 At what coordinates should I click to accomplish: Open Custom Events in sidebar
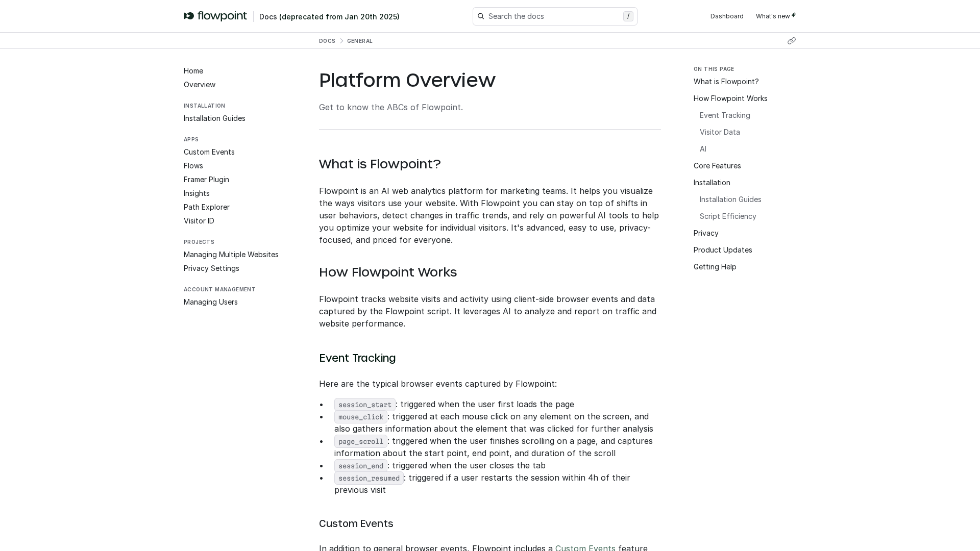(x=209, y=152)
